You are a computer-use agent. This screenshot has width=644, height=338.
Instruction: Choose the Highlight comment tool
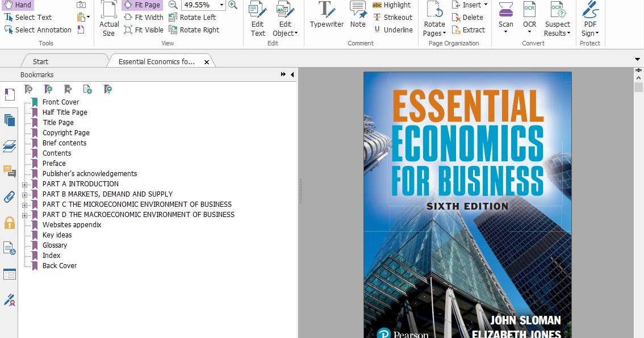pyautogui.click(x=392, y=5)
